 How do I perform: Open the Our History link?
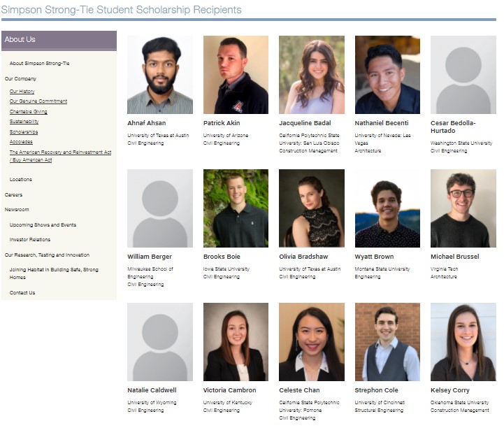(x=22, y=92)
